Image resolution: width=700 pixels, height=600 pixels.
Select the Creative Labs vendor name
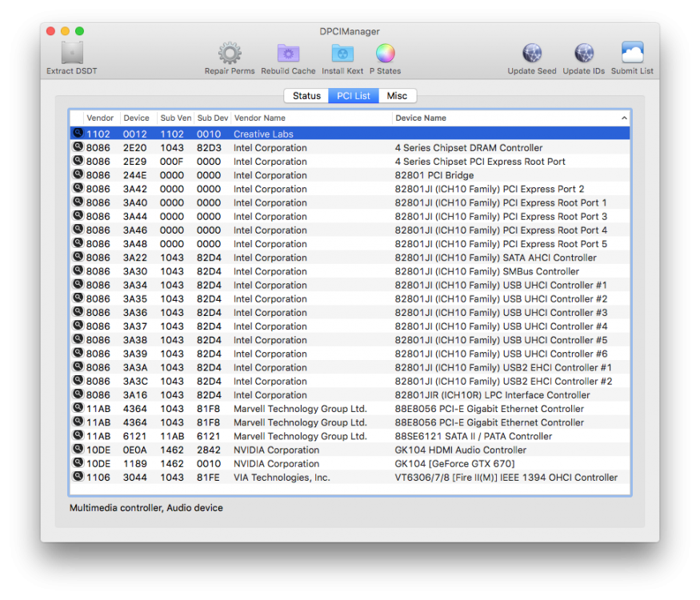[263, 134]
